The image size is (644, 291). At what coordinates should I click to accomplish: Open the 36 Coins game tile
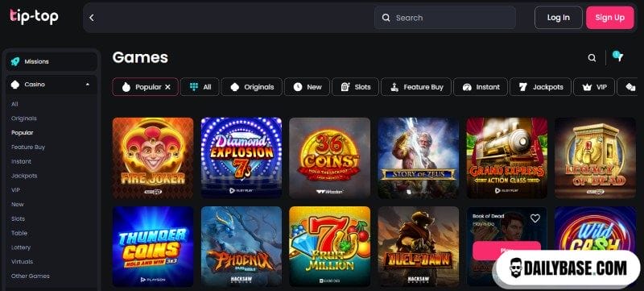(330, 158)
